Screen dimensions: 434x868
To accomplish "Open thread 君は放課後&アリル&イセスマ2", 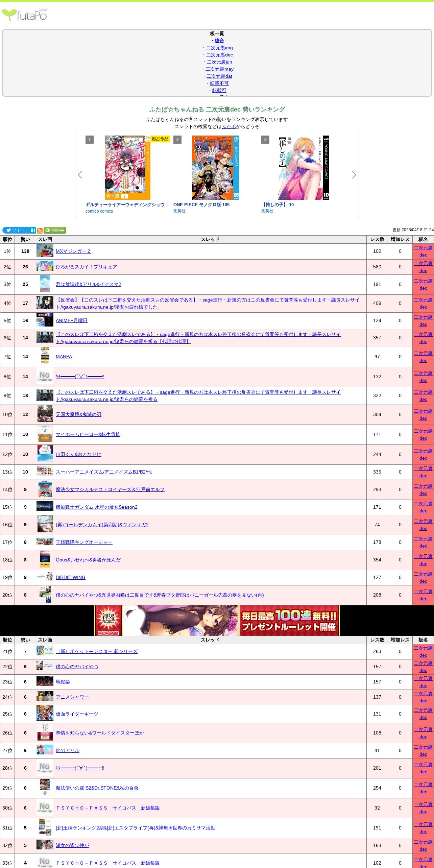I will (x=89, y=284).
